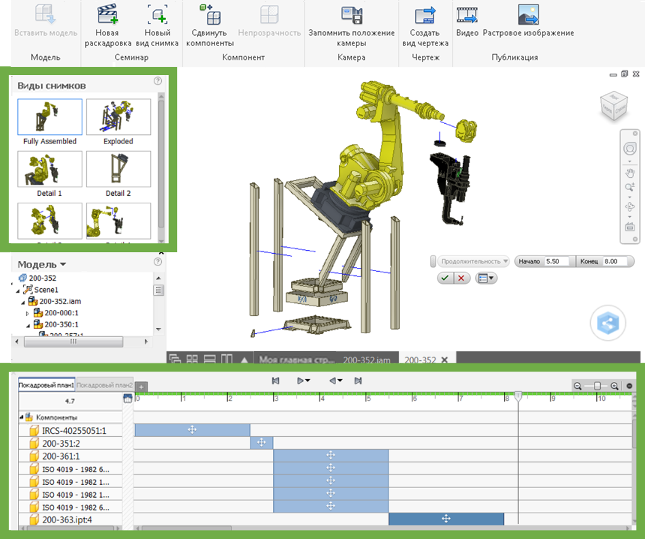645x539 pixels.
Task: Open the full navigation wheel tool
Action: [630, 149]
